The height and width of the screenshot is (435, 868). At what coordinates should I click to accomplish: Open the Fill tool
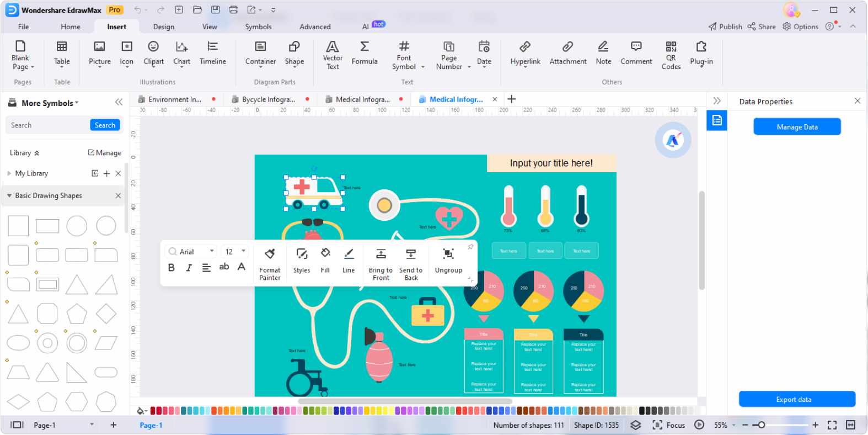[325, 261]
